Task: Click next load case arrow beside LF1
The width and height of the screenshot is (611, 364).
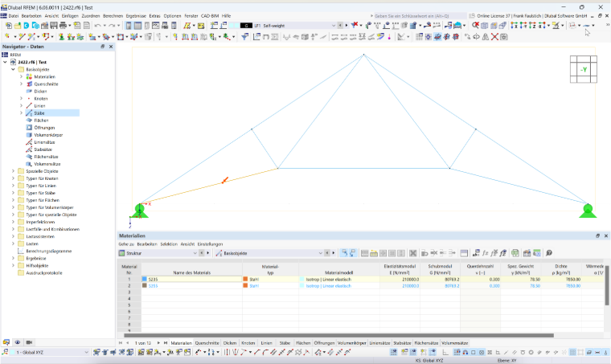Action: tap(347, 25)
